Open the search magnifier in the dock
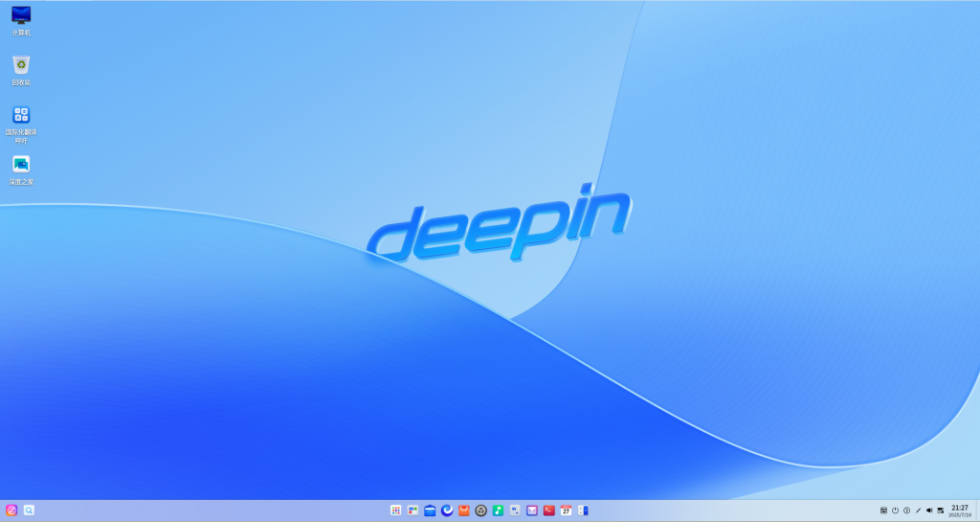Image resolution: width=980 pixels, height=522 pixels. [29, 511]
